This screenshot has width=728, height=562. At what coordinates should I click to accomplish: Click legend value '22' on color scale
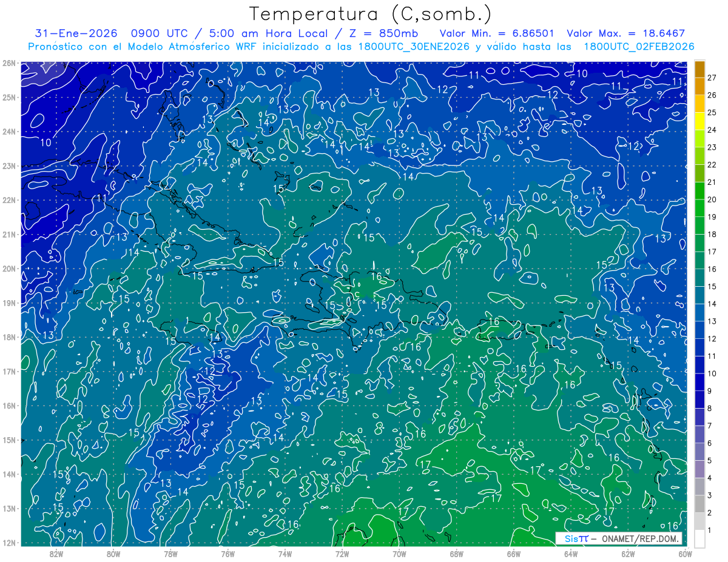click(x=712, y=165)
